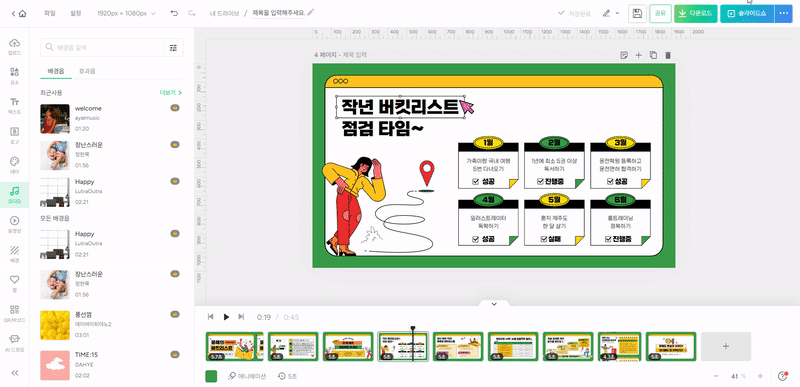Switch to the 효과음 tab
Viewport: 800px width, 387px height.
click(87, 71)
